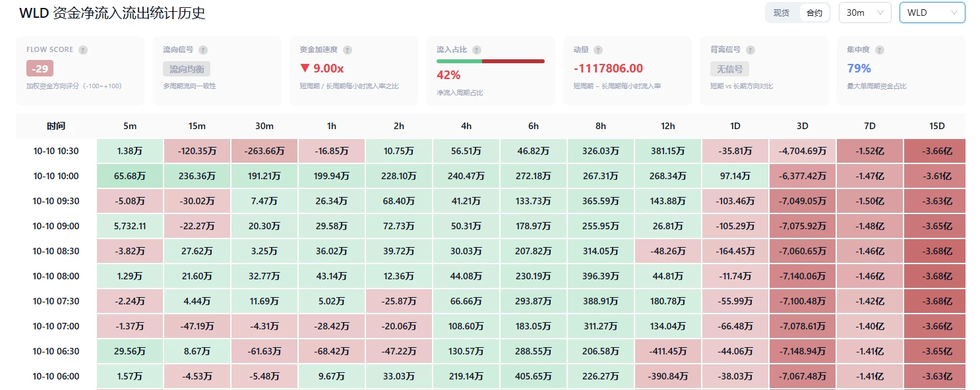Click the 5,732.11 cell
Screen dimensions: 980x390
click(x=130, y=226)
